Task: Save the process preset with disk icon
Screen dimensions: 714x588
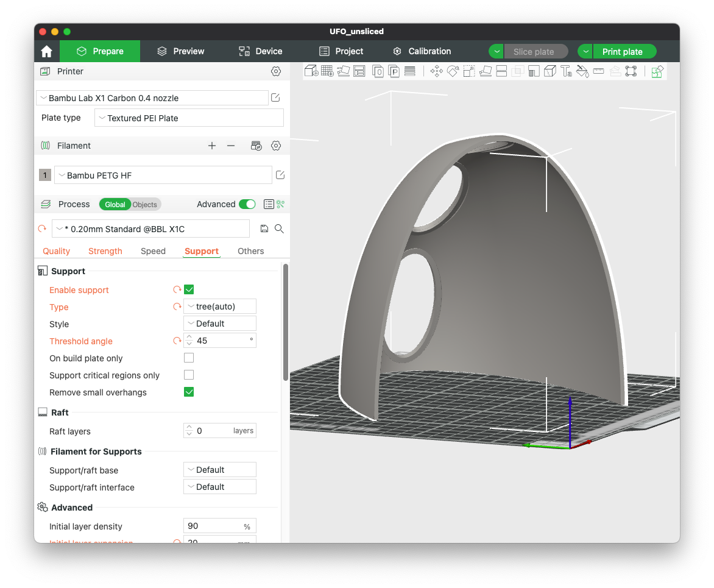Action: [264, 228]
